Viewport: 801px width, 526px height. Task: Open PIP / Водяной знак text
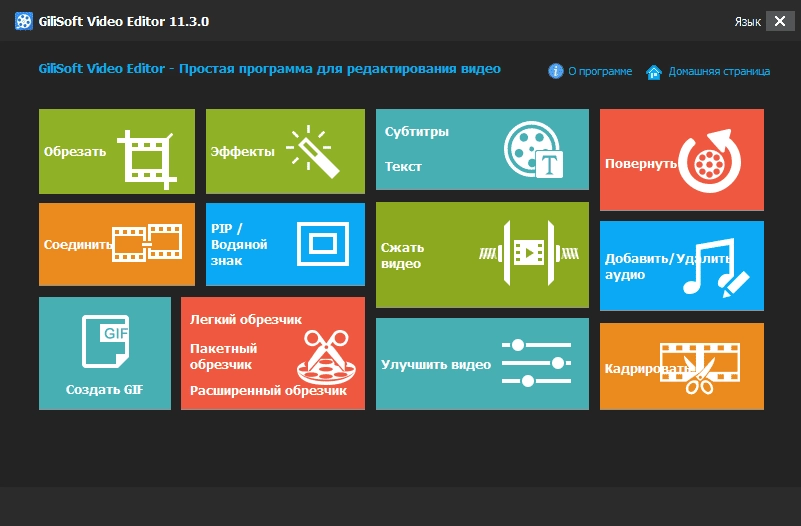(x=239, y=245)
